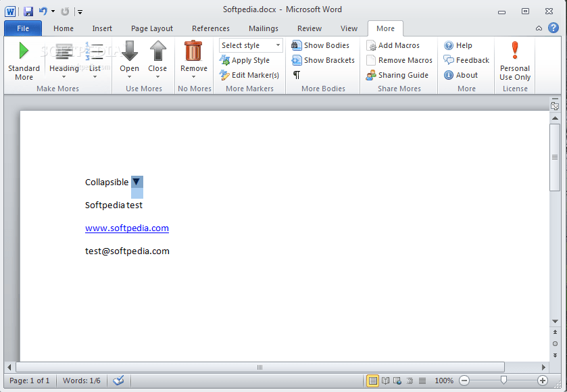The width and height of the screenshot is (567, 392).
Task: Switch to the Review tab
Action: coord(310,28)
